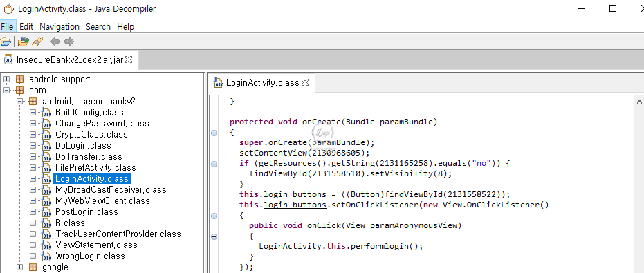The height and width of the screenshot is (273, 644).
Task: Collapse the com package node
Action: (x=6, y=91)
